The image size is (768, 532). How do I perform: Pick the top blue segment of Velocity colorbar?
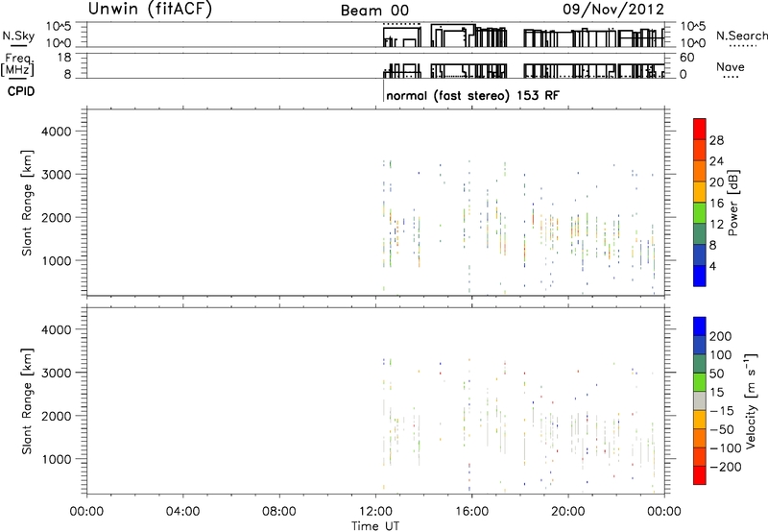700,326
